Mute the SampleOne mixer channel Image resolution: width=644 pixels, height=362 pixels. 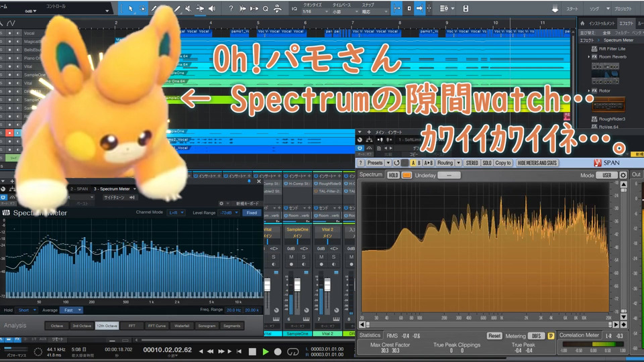pyautogui.click(x=291, y=257)
